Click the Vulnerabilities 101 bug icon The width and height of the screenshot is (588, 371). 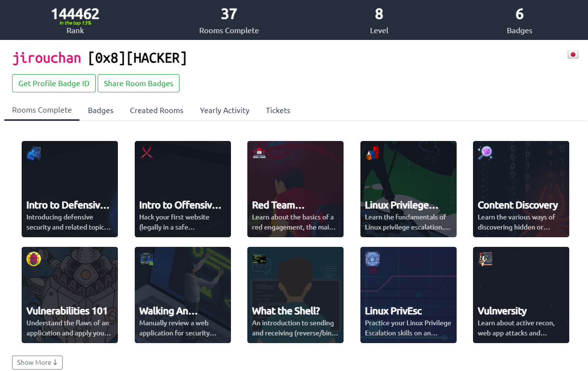pyautogui.click(x=34, y=259)
